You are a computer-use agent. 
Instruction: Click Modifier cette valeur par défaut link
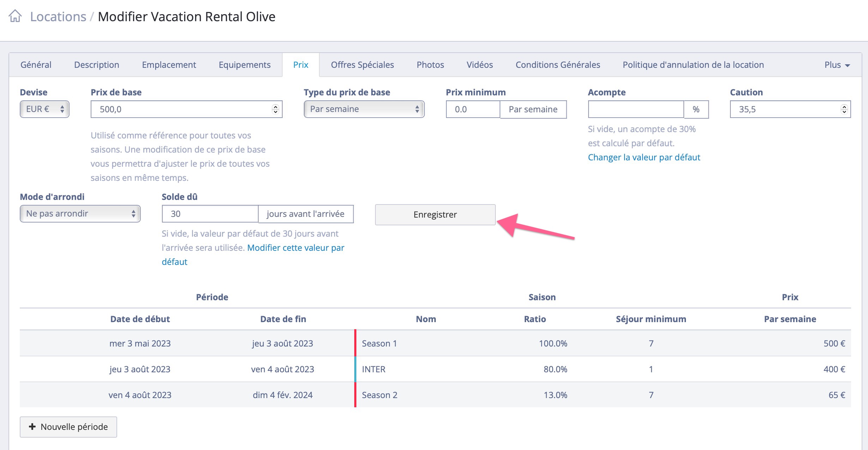pyautogui.click(x=295, y=248)
